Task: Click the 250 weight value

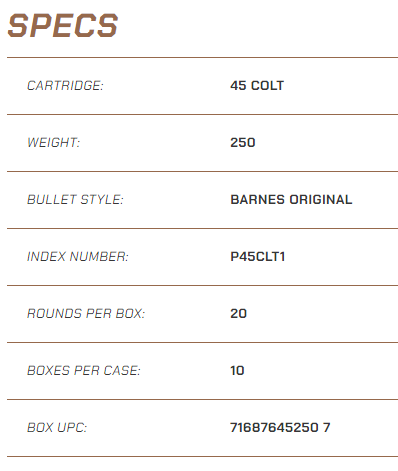Action: (x=243, y=143)
